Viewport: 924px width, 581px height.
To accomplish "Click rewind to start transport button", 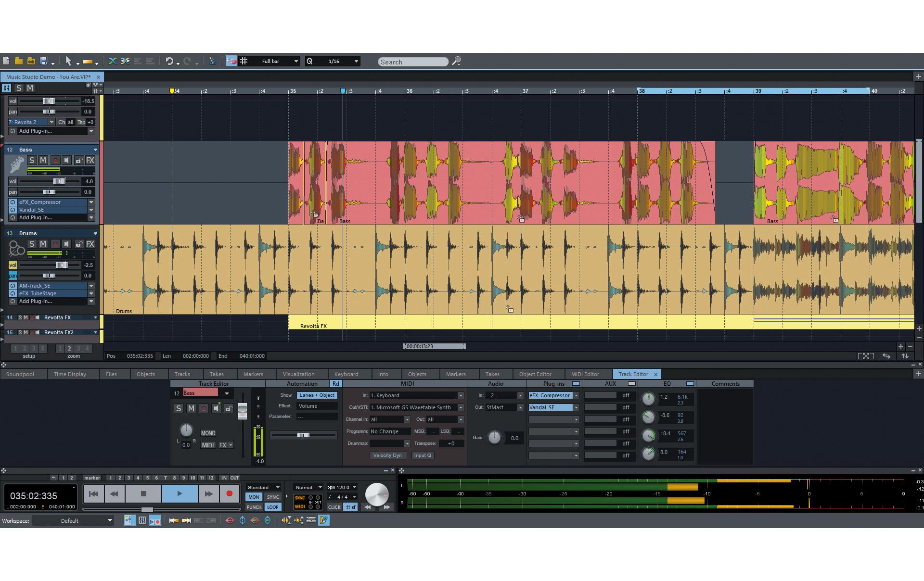I will (x=94, y=493).
